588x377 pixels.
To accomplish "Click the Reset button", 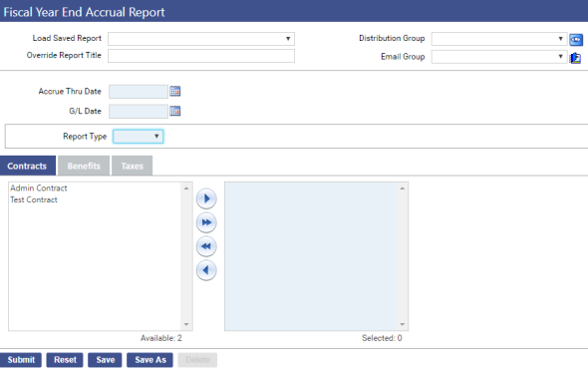I will (65, 360).
